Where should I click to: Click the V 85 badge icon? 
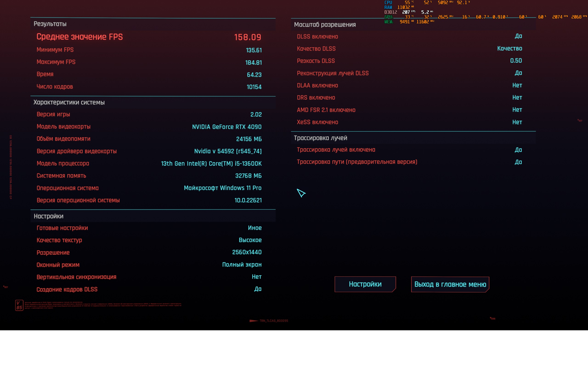19,305
